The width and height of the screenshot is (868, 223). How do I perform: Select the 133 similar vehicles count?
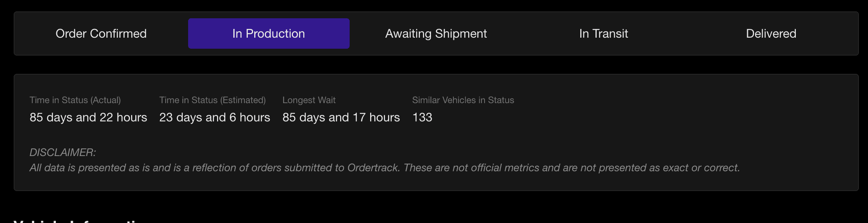[x=422, y=117]
